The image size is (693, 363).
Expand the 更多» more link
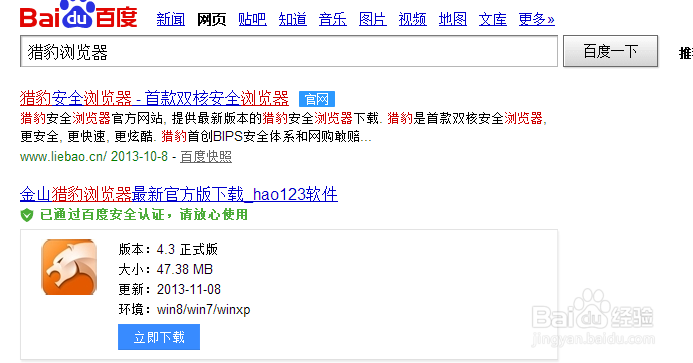(x=537, y=19)
